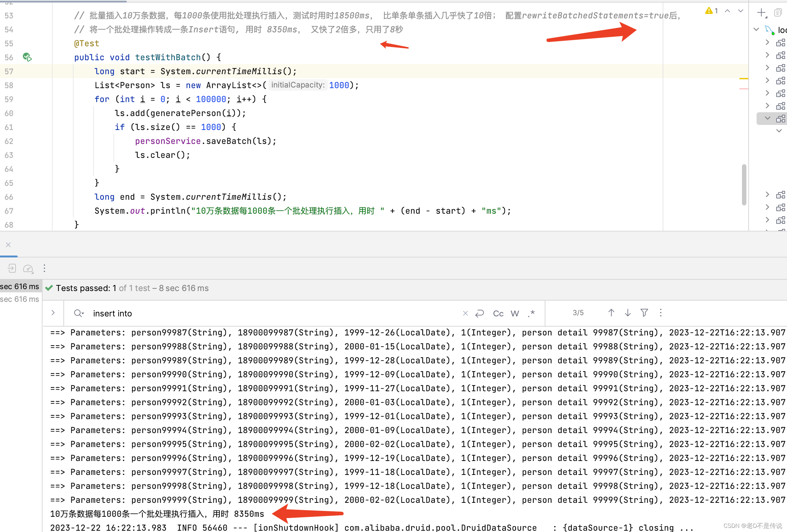Screen dimensions: 787x532
Task: Click the person99999 Parameters log line
Action: (x=418, y=500)
